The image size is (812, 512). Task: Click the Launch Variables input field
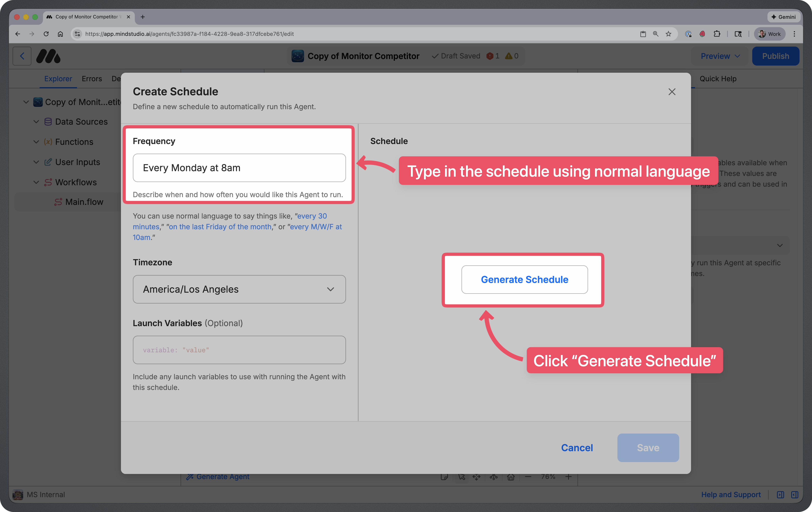239,350
